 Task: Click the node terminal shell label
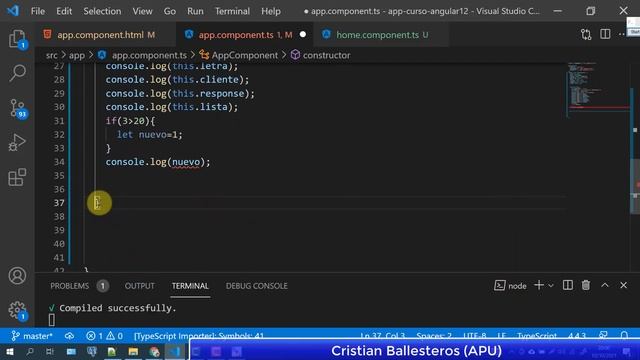point(510,286)
